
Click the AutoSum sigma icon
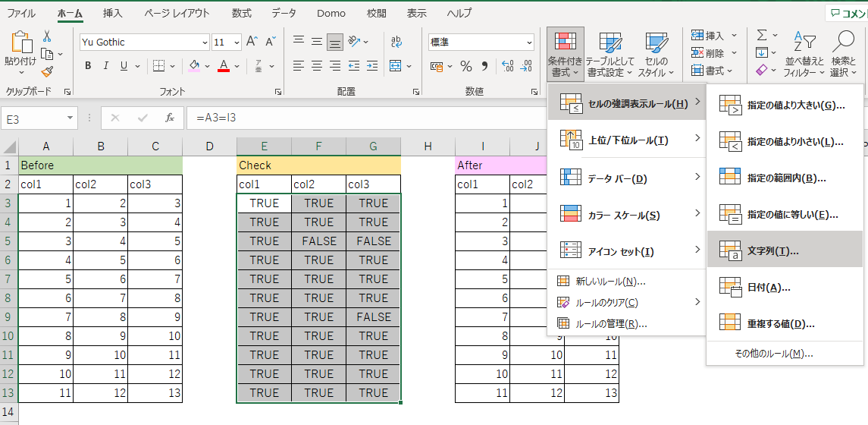[x=763, y=36]
